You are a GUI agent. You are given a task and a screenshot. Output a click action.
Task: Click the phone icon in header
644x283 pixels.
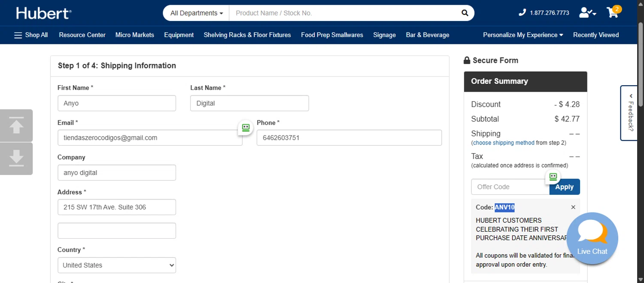[522, 12]
